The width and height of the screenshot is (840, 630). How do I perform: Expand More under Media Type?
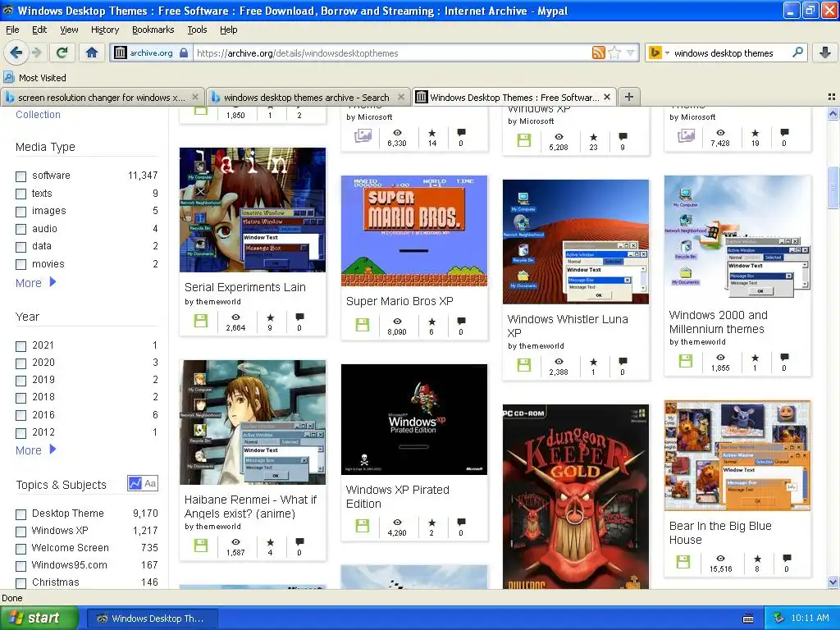[x=35, y=282]
